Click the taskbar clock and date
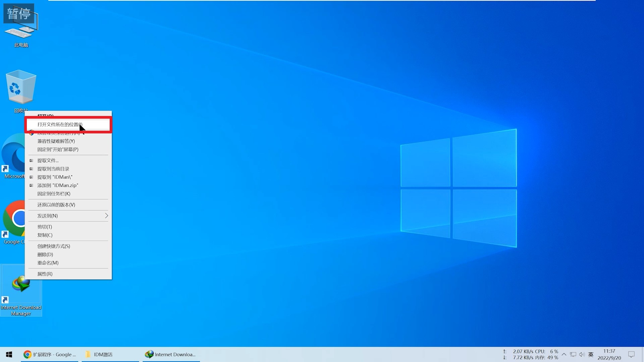The image size is (644, 362). [609, 354]
